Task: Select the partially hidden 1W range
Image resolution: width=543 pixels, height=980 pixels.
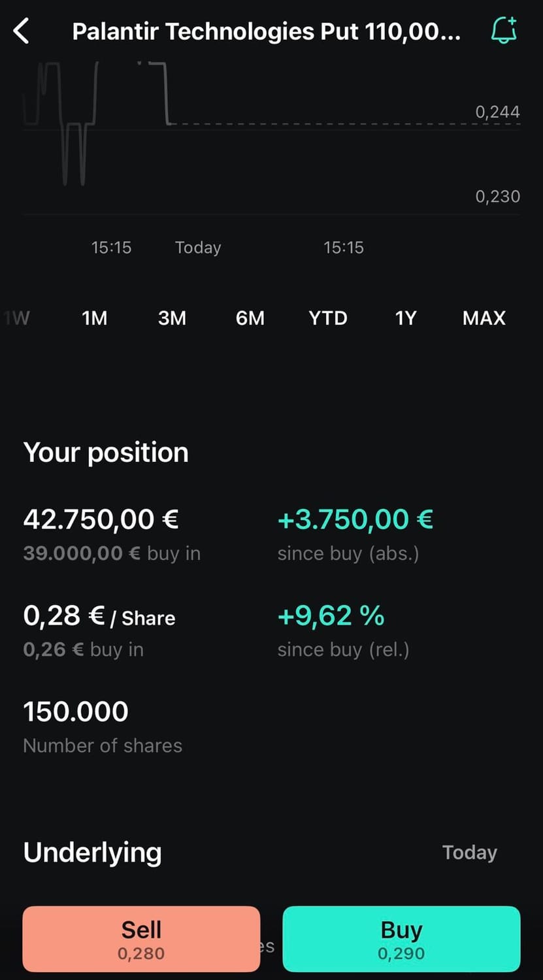Action: [x=17, y=318]
